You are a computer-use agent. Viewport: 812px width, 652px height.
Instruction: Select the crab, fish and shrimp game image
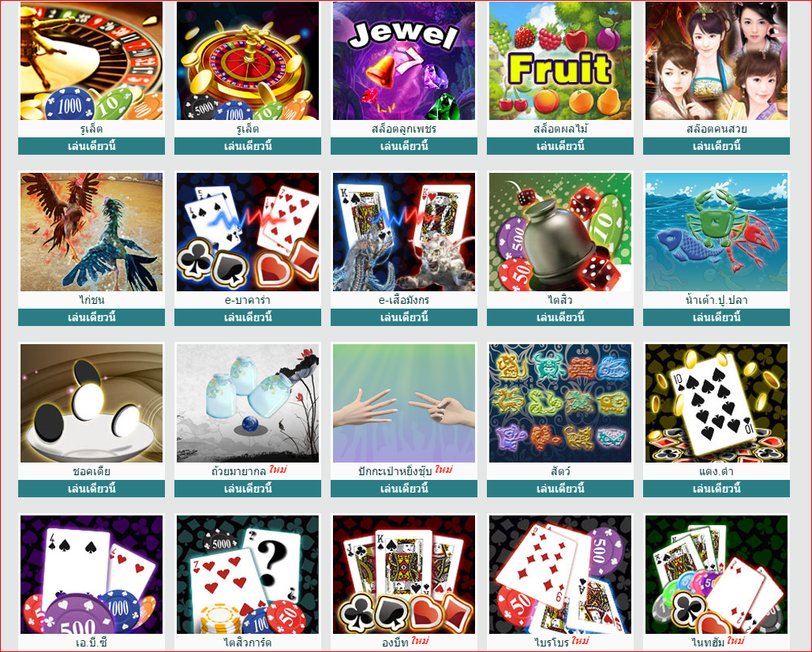[717, 232]
